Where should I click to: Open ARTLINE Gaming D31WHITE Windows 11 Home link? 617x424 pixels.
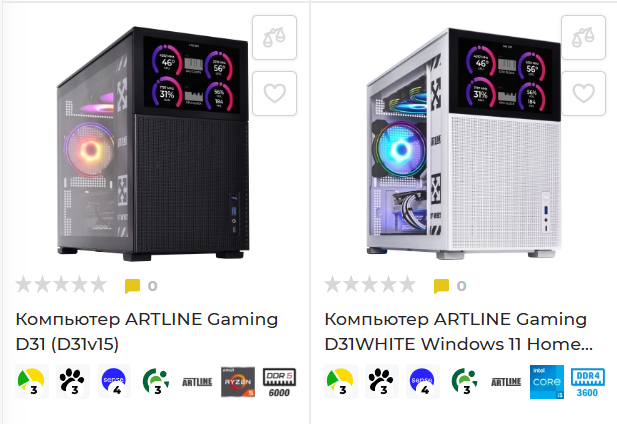click(458, 332)
